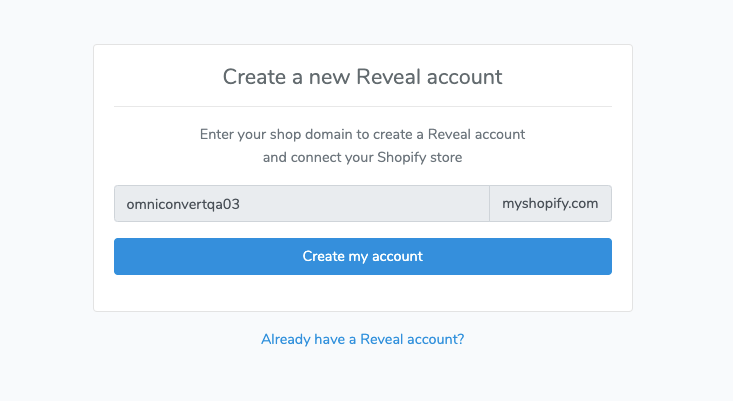Click the word Reveal in the heading
This screenshot has height=401, width=733.
(x=388, y=77)
